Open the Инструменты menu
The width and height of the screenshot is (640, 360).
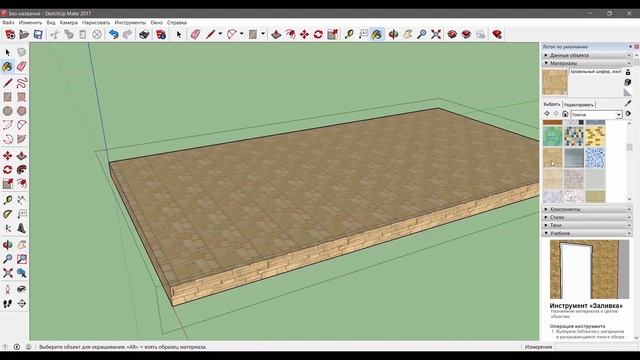[x=130, y=22]
